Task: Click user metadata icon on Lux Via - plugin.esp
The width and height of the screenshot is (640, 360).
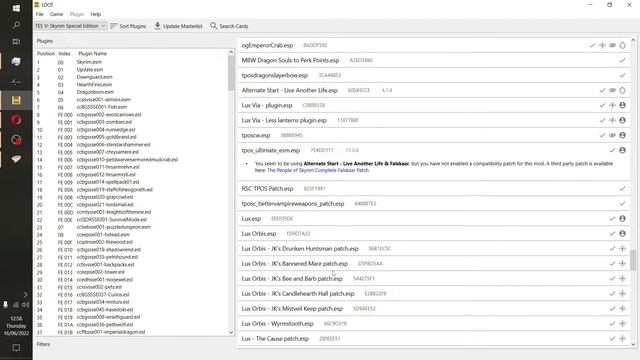Action: (x=622, y=105)
